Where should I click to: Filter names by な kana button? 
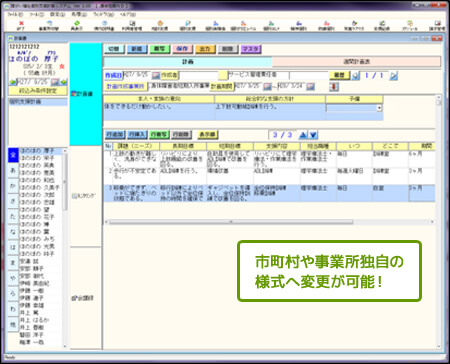pyautogui.click(x=13, y=232)
